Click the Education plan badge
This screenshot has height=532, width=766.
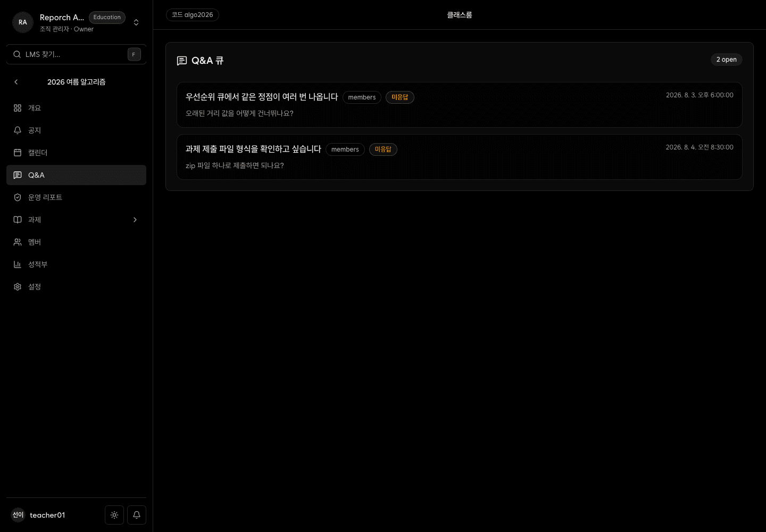point(107,18)
